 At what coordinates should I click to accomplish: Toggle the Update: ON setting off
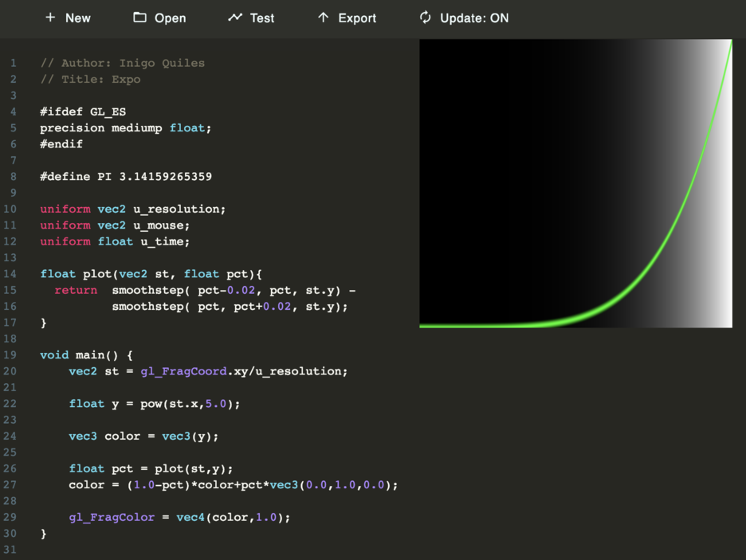click(475, 18)
